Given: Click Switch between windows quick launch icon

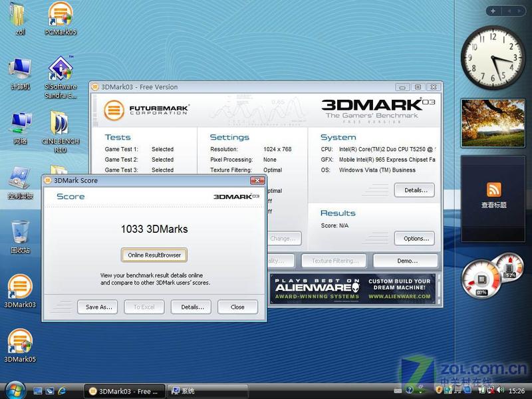Looking at the screenshot, I should [x=50, y=391].
